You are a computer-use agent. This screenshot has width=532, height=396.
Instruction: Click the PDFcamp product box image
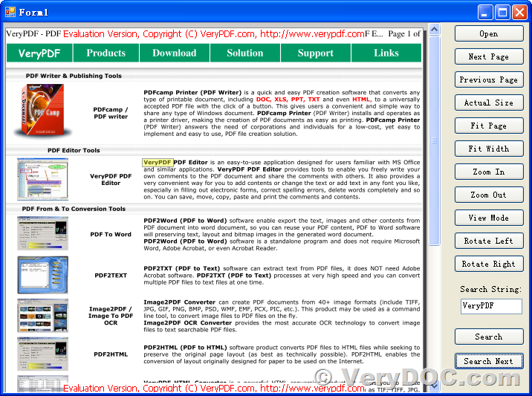coord(43,111)
